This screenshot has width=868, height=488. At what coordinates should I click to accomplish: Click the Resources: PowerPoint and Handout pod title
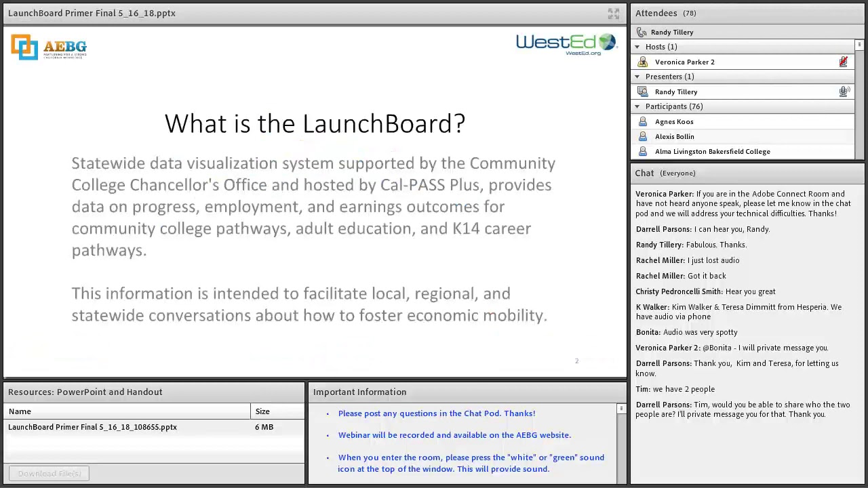[x=85, y=392]
